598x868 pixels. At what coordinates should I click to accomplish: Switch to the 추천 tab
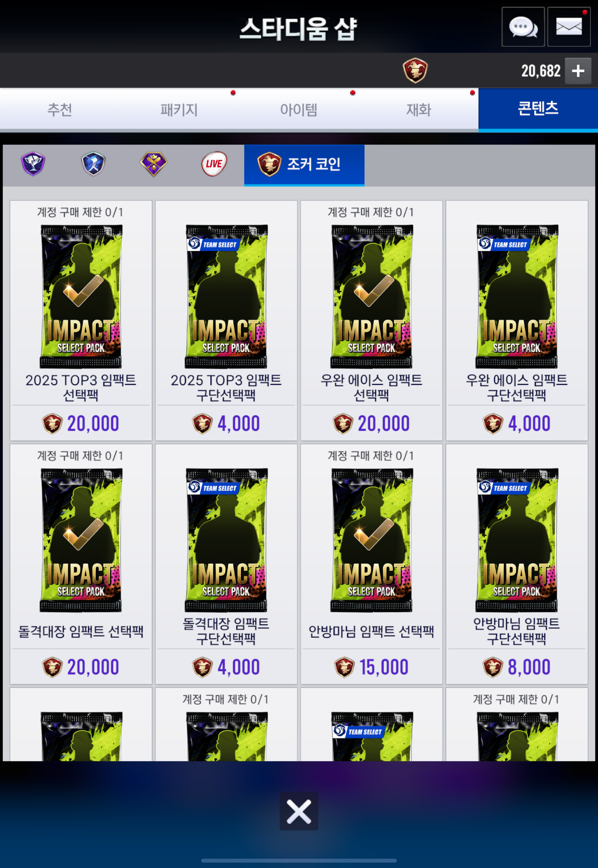[x=60, y=109]
